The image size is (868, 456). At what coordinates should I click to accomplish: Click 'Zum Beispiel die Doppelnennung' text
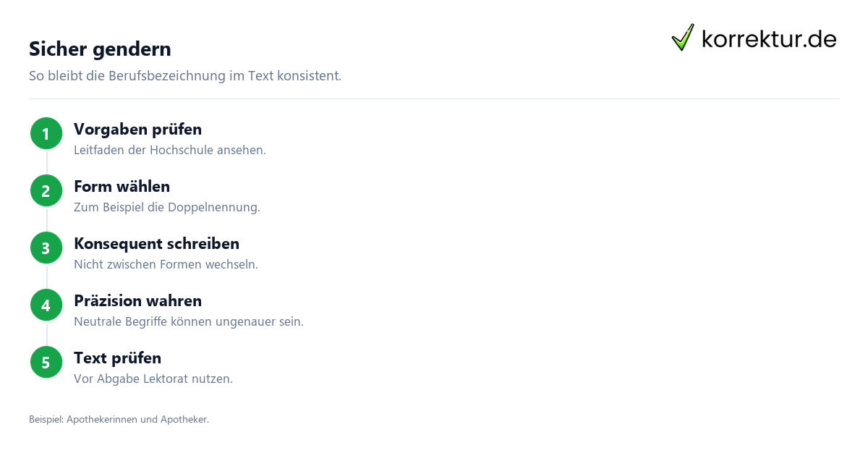167,208
